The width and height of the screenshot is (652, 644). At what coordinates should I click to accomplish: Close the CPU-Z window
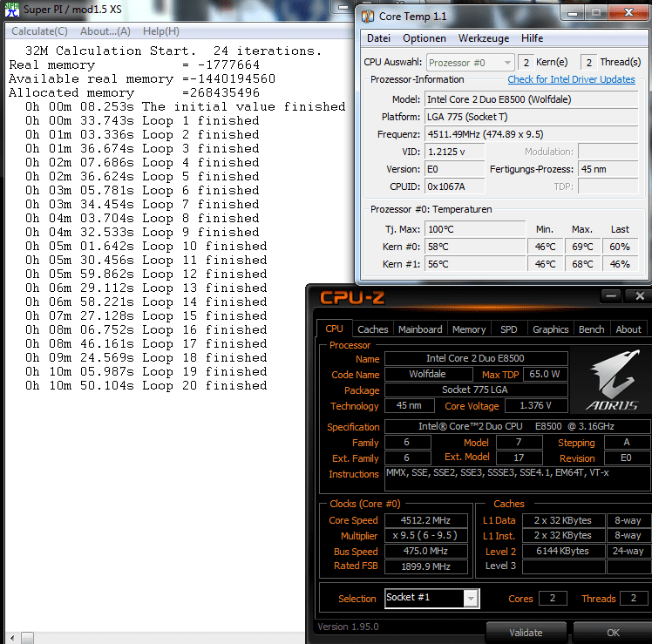640,296
